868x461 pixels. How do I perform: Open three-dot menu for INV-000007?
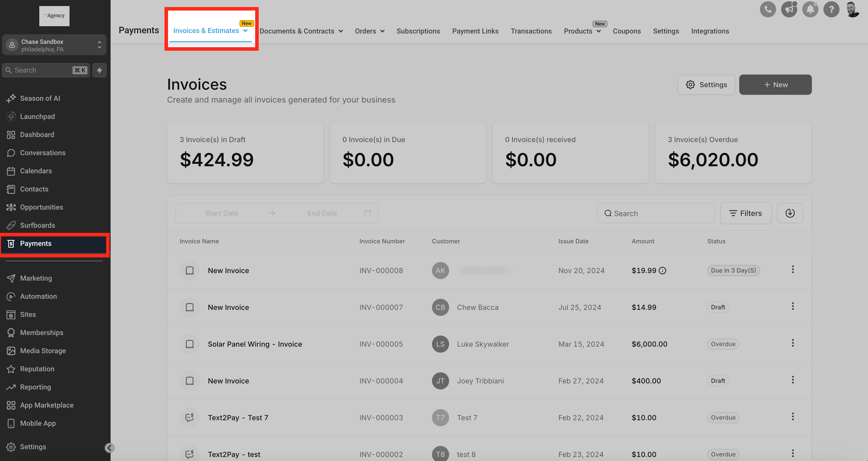pyautogui.click(x=792, y=306)
